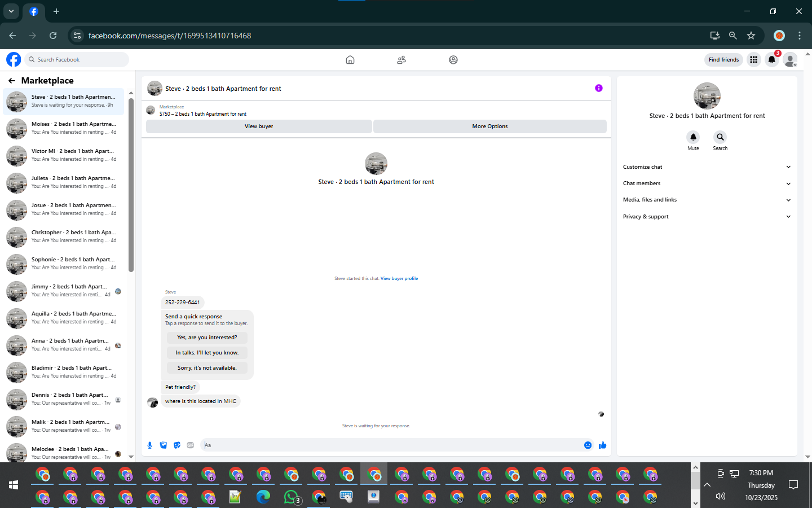Open a new browser tab

tap(56, 11)
